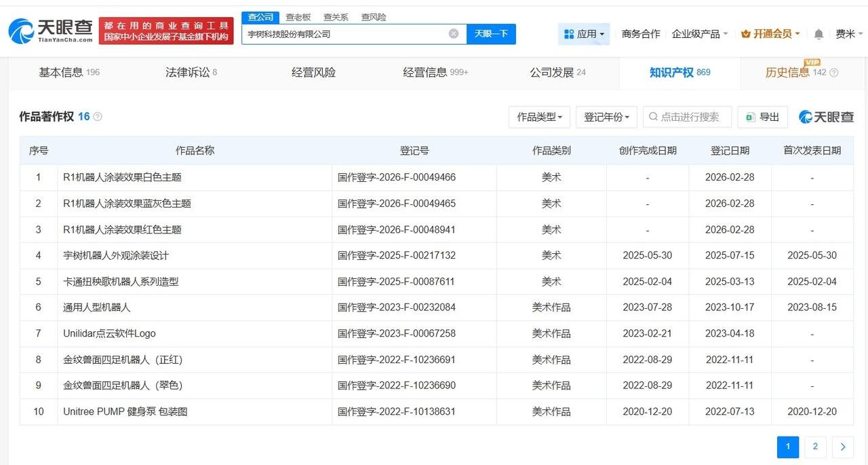868x465 pixels.
Task: Open the 作品类型 filter dropdown
Action: [x=539, y=116]
